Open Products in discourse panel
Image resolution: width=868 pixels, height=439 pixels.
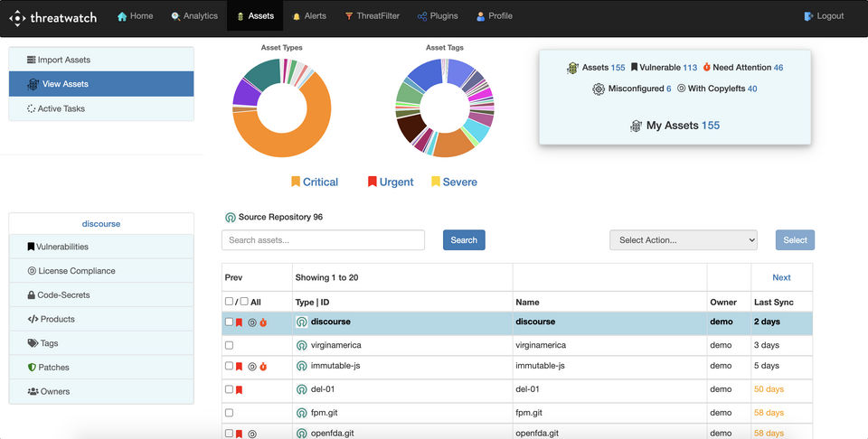pyautogui.click(x=101, y=319)
